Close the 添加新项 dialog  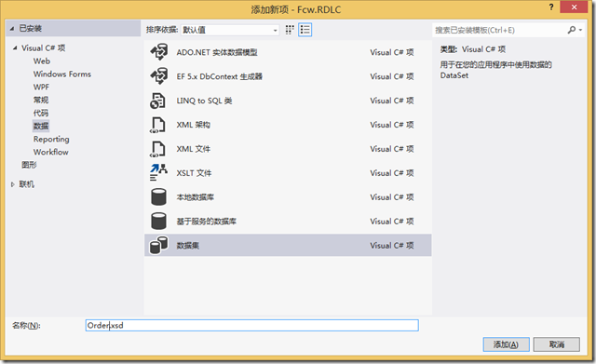574,7
